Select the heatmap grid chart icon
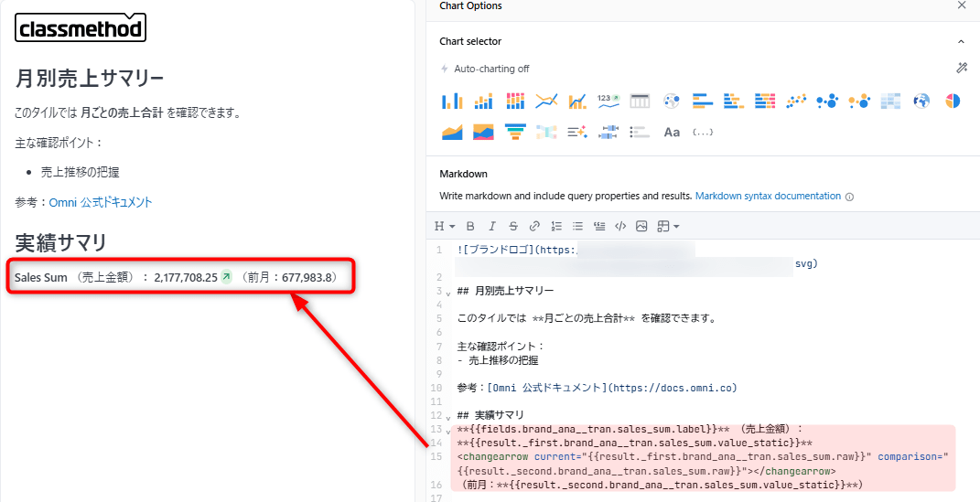 click(890, 101)
